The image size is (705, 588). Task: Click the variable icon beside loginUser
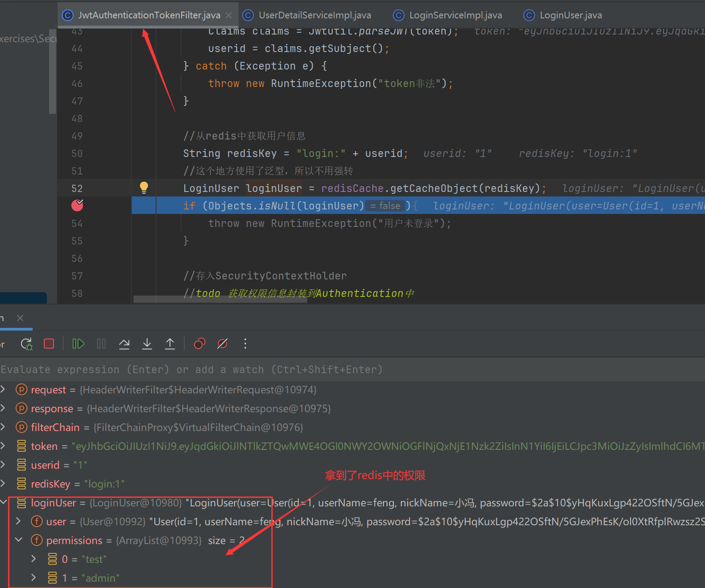22,502
